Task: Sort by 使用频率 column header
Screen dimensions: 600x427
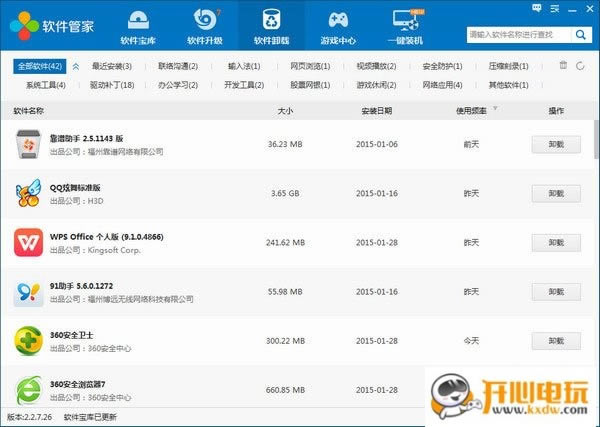Action: pos(471,111)
